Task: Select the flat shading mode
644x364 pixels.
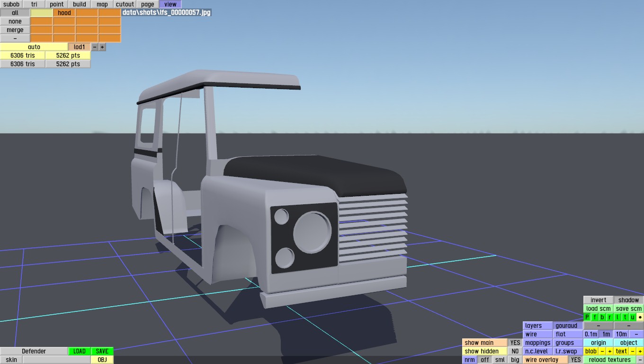Action: (x=568, y=334)
